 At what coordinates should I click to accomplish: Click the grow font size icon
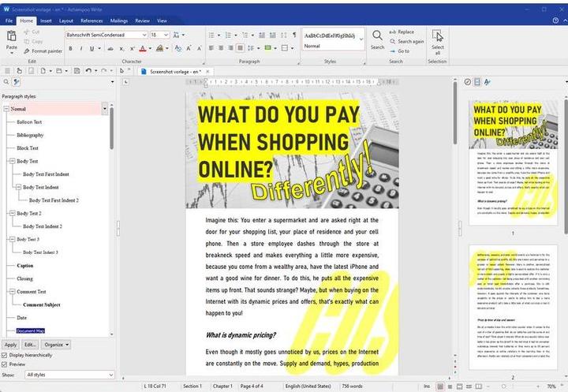tap(189, 49)
